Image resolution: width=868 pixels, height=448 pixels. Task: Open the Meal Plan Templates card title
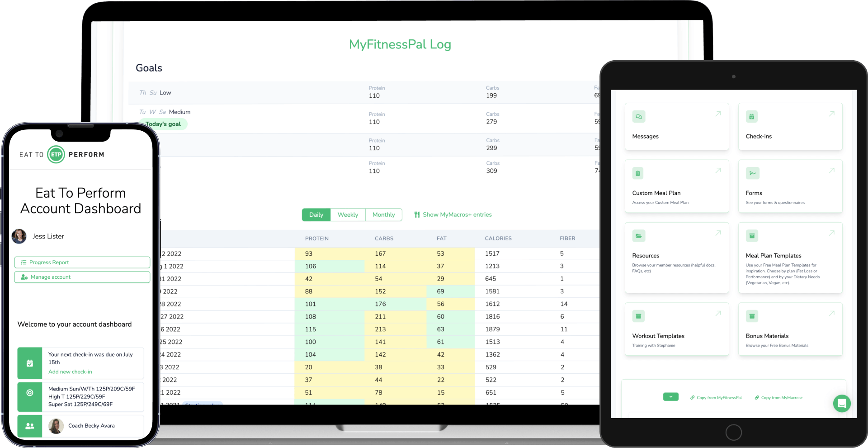(774, 256)
